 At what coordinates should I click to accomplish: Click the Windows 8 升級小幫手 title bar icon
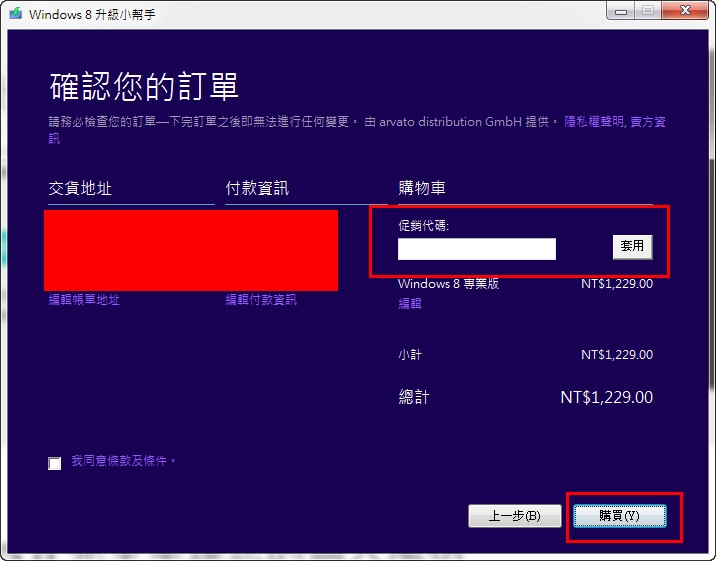16,13
